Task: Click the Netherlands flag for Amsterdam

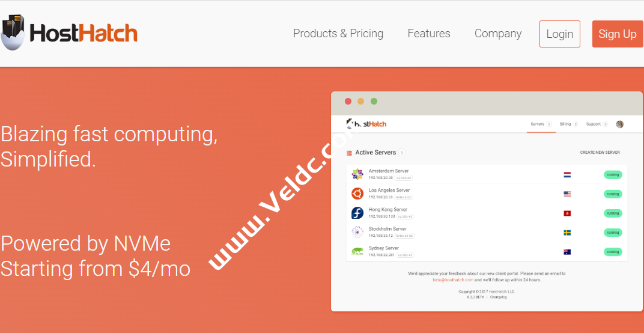Action: pos(567,175)
